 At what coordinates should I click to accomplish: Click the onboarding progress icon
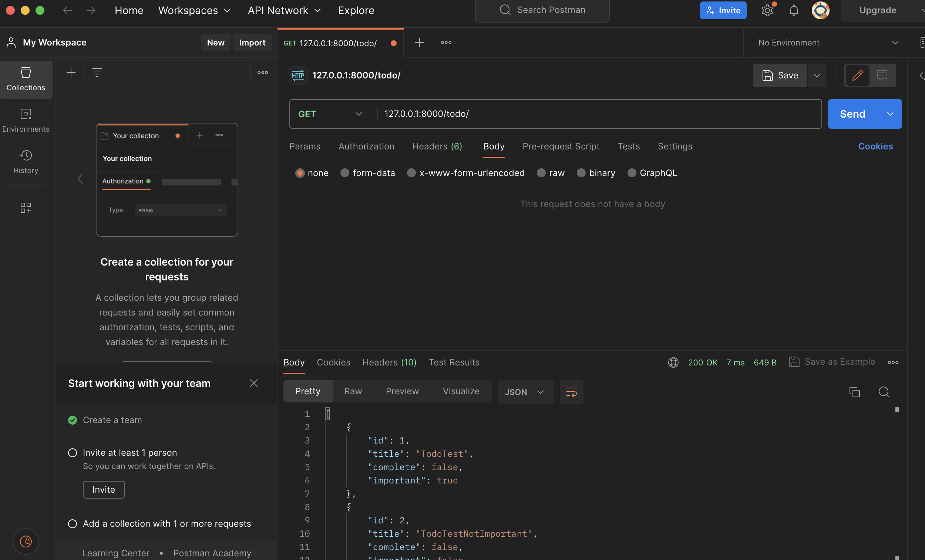(x=26, y=541)
